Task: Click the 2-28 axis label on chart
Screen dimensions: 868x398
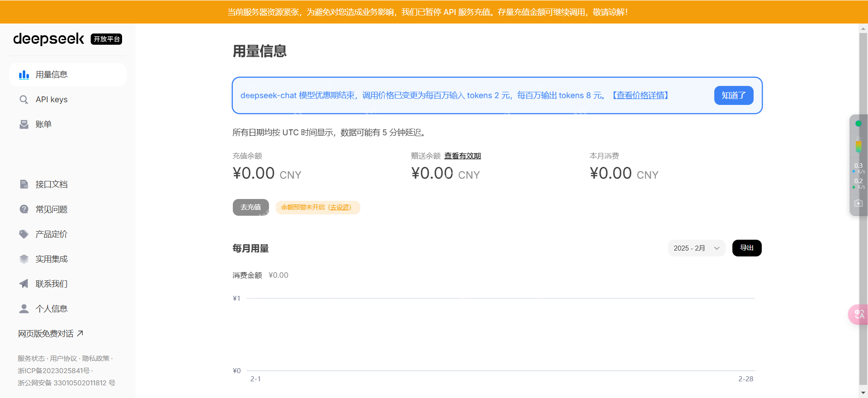Action: (746, 379)
